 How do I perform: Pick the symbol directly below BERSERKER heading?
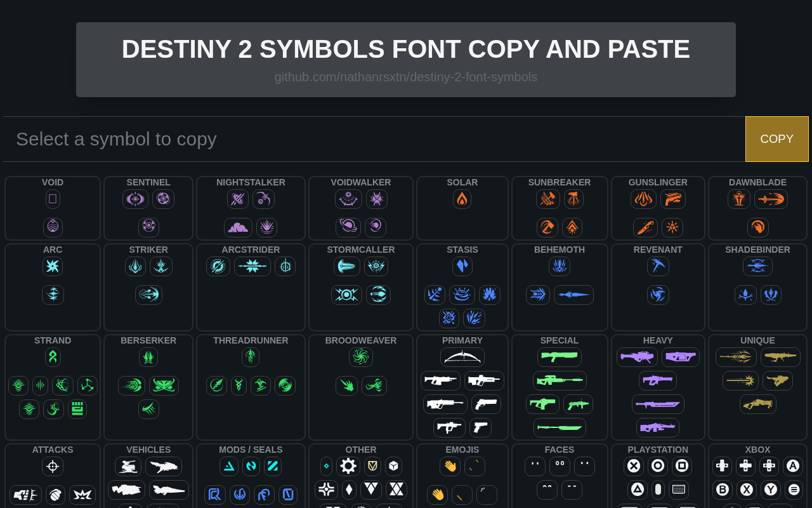tap(148, 358)
